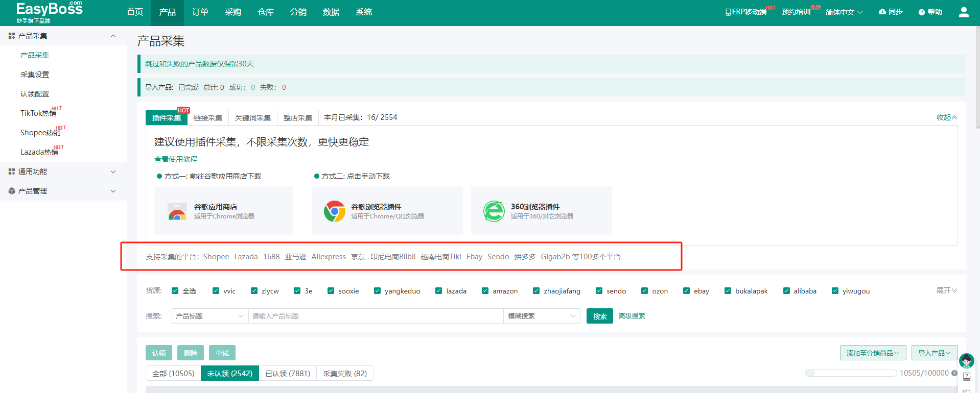Open the 产品标题 search field dropdown
The image size is (980, 393).
[210, 316]
